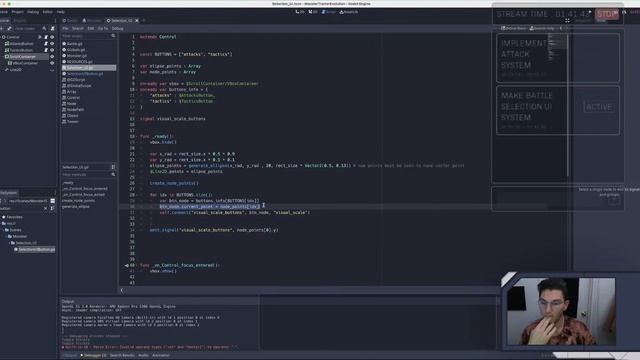
Task: Close the Selection_UI scene tab
Action: pyautogui.click(x=137, y=20)
